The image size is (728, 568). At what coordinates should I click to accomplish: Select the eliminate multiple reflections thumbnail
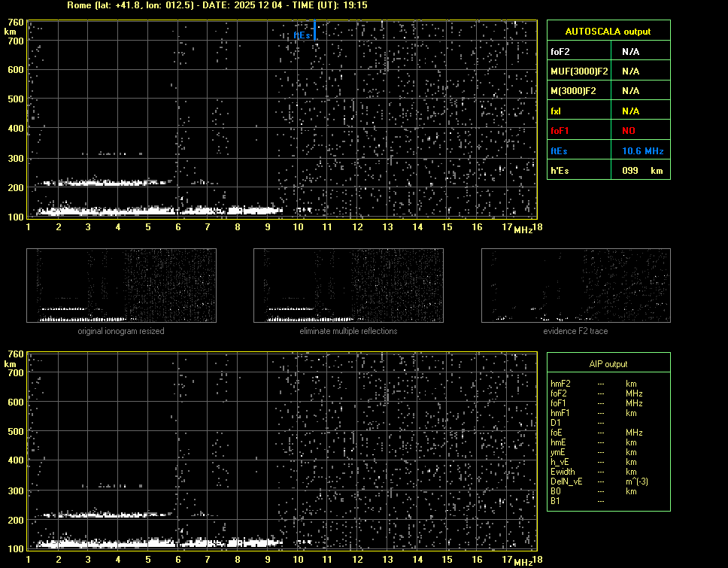pos(348,286)
